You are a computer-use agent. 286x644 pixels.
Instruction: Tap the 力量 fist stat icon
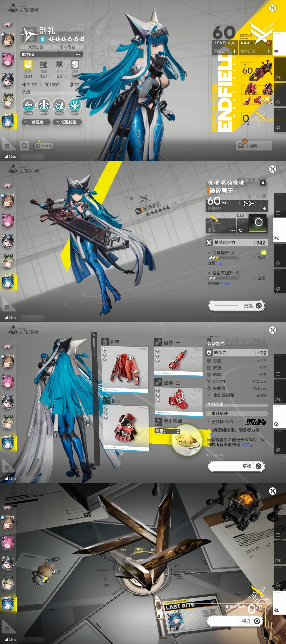pyautogui.click(x=28, y=65)
